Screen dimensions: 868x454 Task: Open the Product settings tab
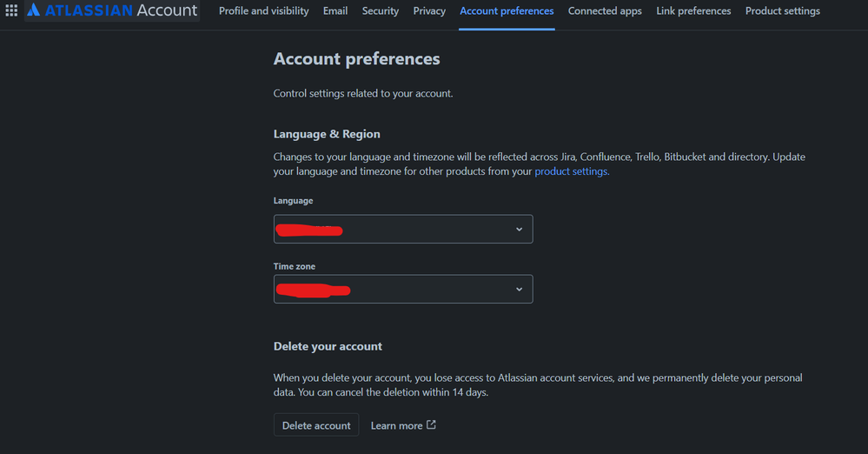coord(783,11)
